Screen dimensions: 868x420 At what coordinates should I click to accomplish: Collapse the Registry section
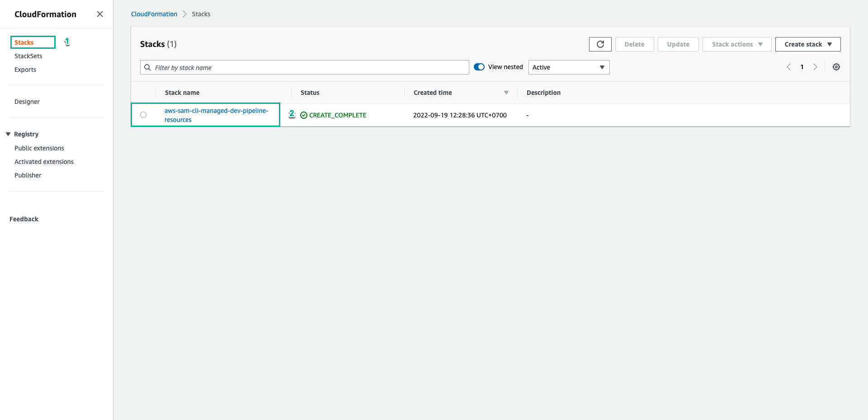[x=8, y=134]
